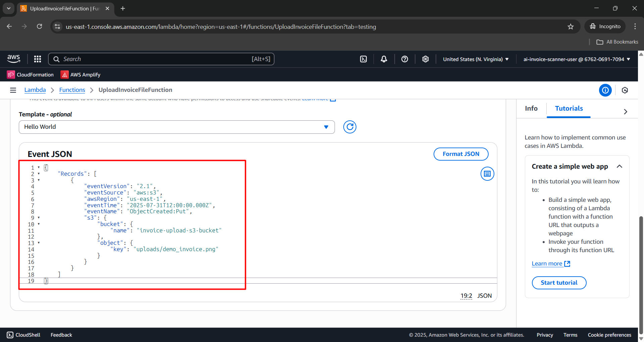Collapse the s3 block fold arrow on line 9

point(39,218)
